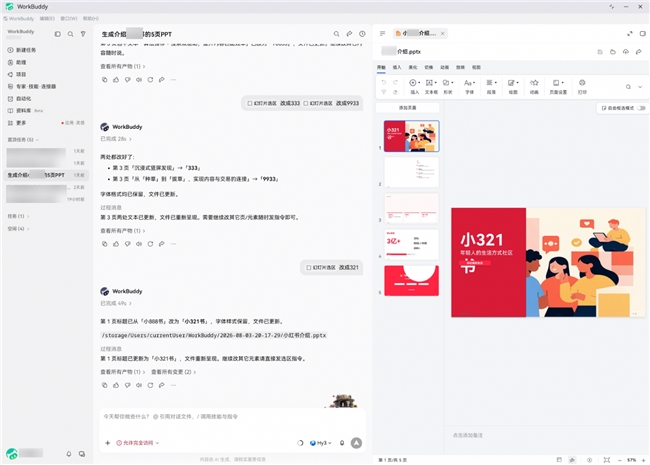This screenshot has height=465, width=650.
Task: Expand the 空间 (4) section in the sidebar
Action: (x=18, y=228)
